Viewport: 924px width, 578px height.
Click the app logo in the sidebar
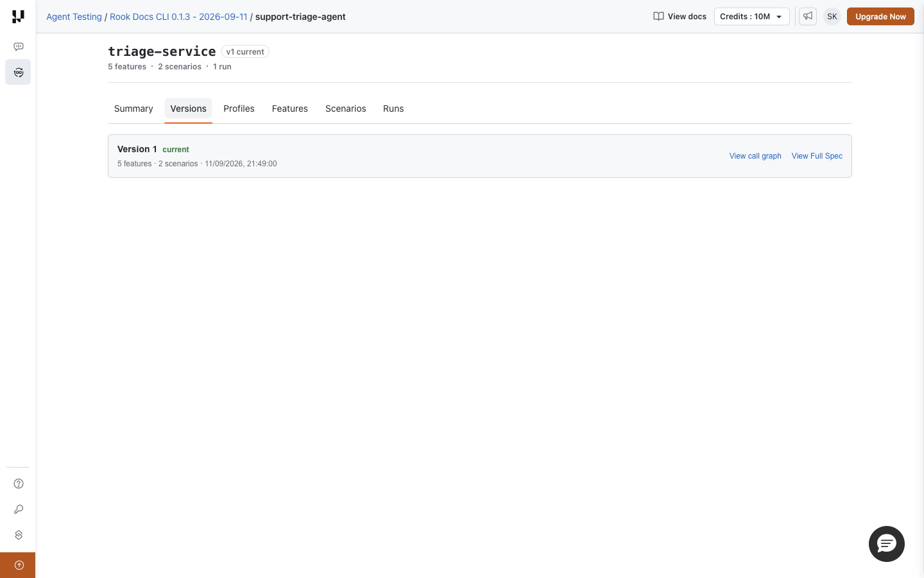(18, 17)
